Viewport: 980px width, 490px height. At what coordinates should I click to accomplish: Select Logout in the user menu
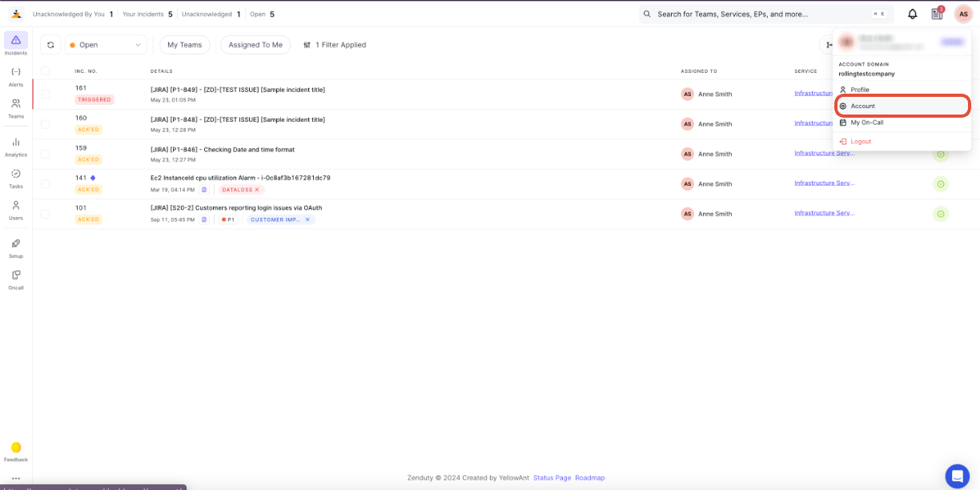point(861,141)
